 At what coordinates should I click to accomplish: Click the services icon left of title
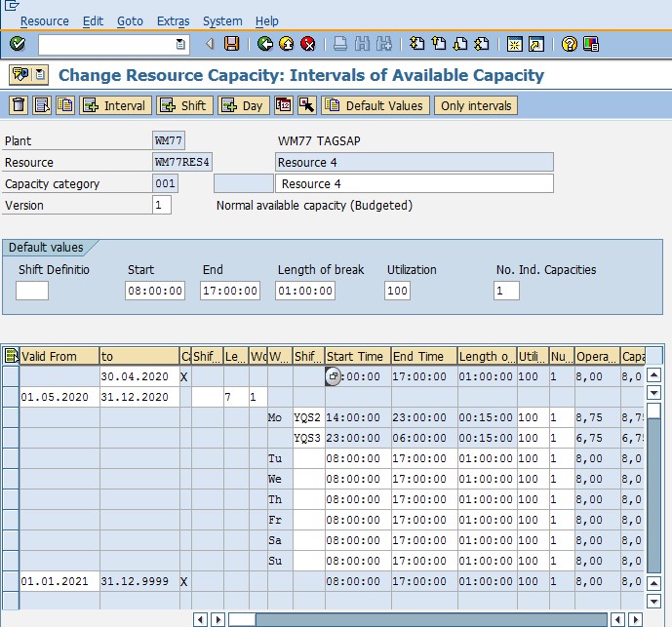20,75
